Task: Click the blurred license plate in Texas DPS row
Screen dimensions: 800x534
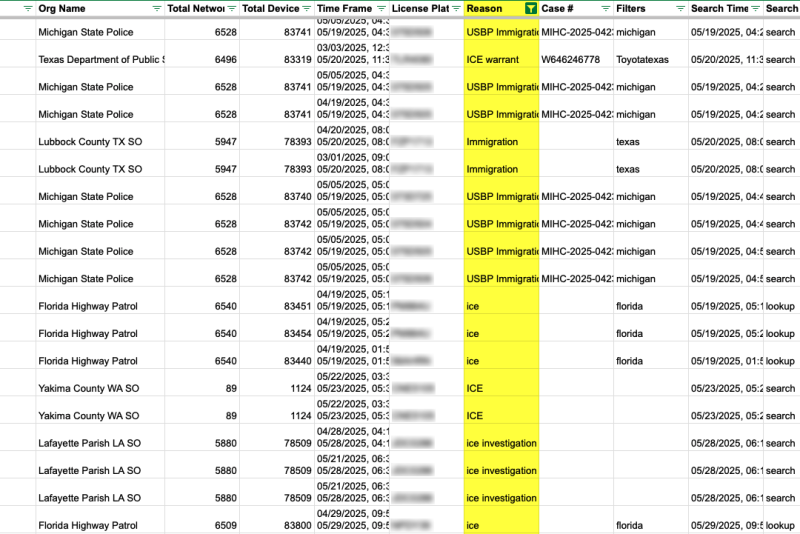Action: (412, 60)
